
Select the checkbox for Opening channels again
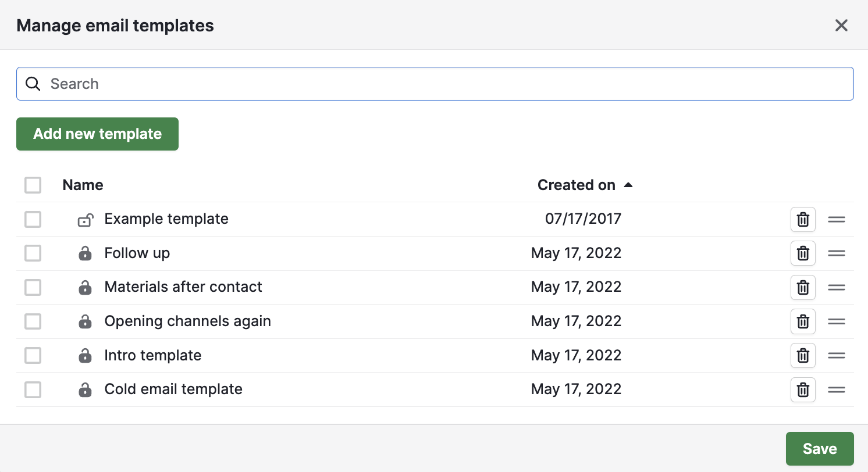point(33,321)
